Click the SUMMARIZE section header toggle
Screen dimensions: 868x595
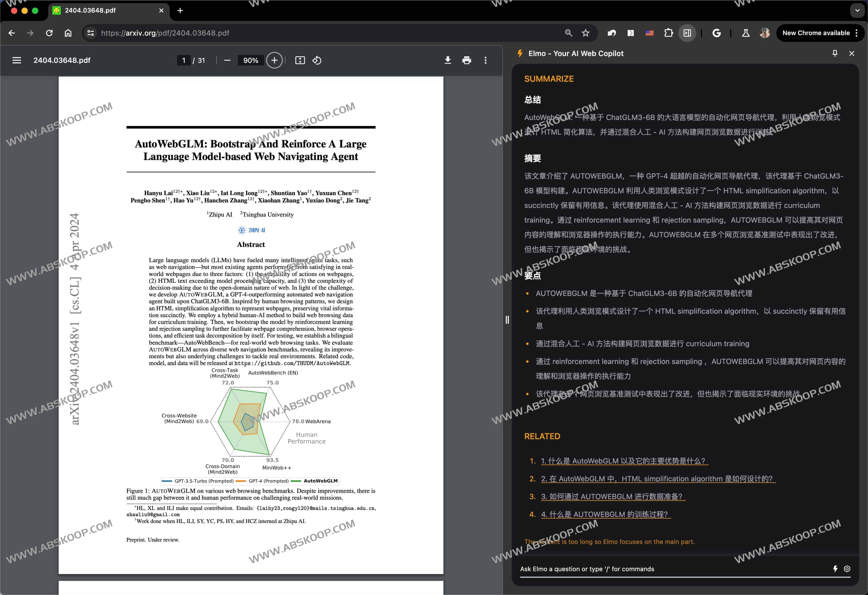pos(550,79)
